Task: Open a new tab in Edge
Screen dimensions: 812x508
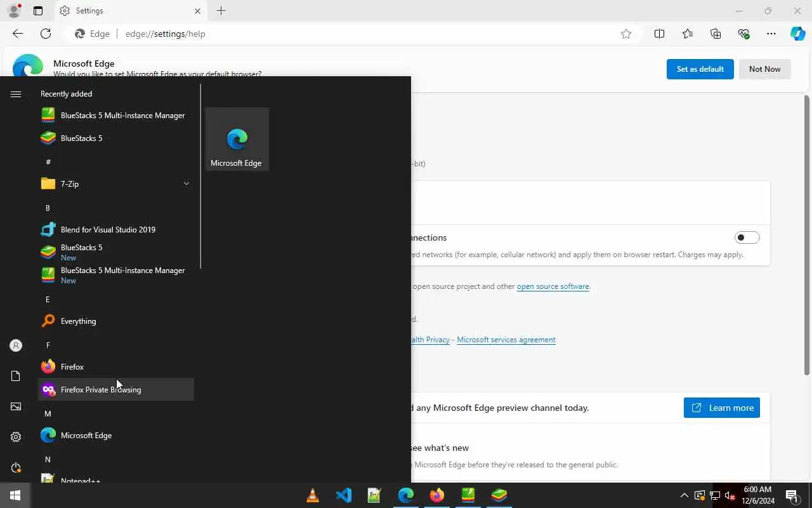Action: 221,11
